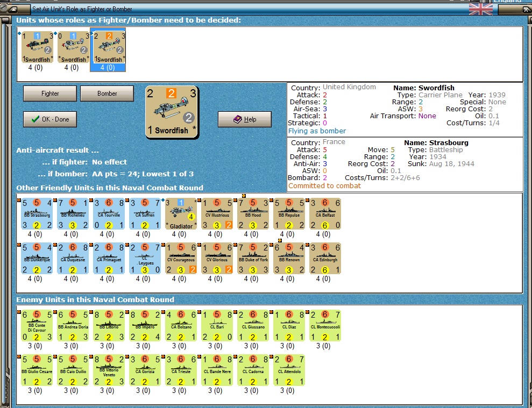Screen dimensions: 532x408
Task: Select enemy BB Vittorio Veneto counter
Action: coord(109,370)
